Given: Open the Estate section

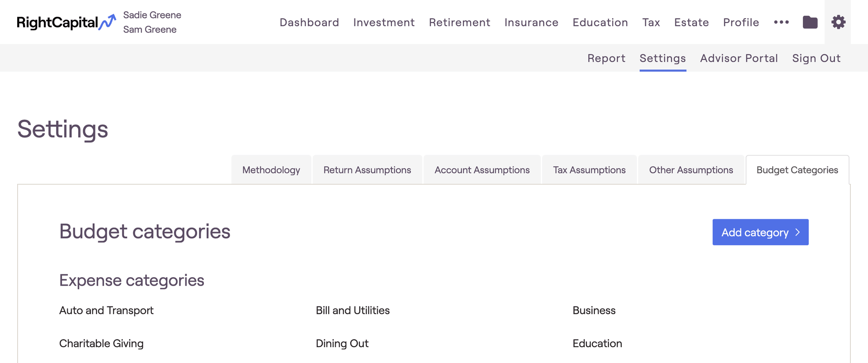Looking at the screenshot, I should 691,22.
